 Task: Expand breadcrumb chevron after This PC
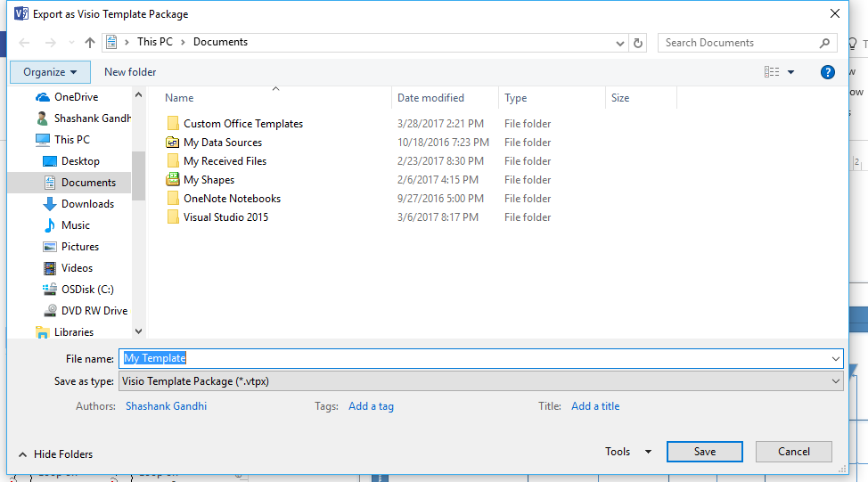click(x=183, y=42)
